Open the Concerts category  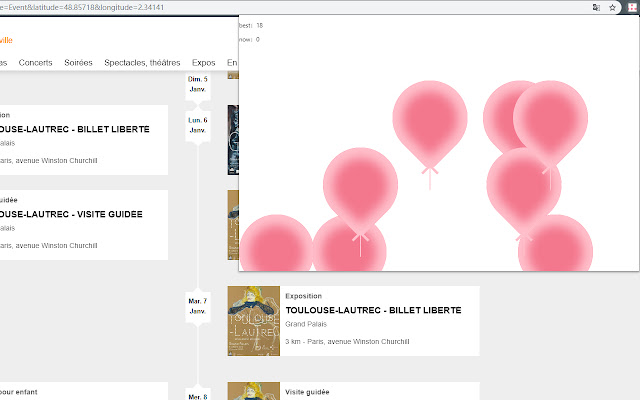point(36,62)
